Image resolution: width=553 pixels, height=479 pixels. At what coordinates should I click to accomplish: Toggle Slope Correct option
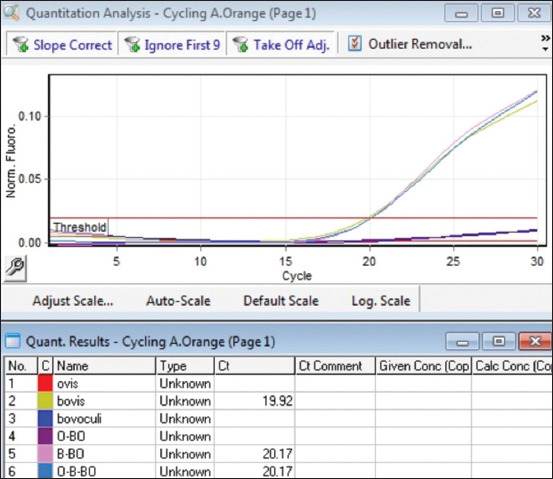click(62, 44)
